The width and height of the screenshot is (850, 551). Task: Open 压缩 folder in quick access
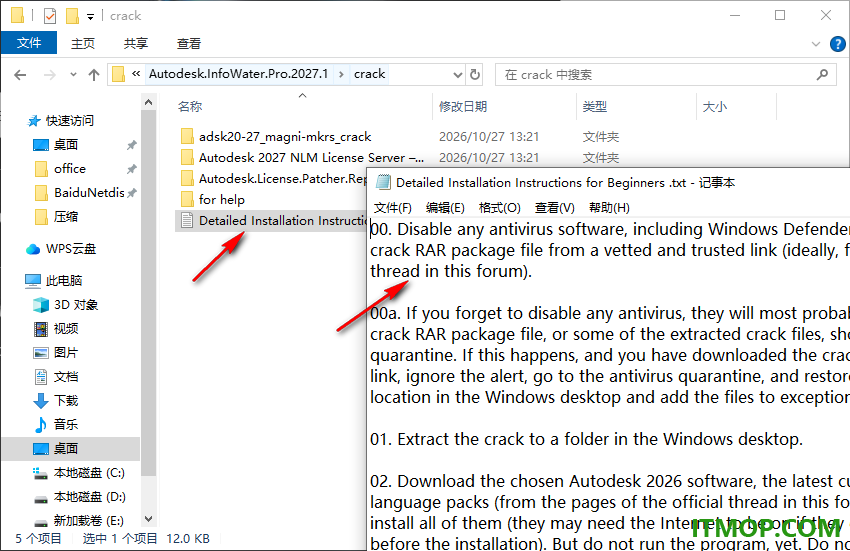[x=66, y=217]
